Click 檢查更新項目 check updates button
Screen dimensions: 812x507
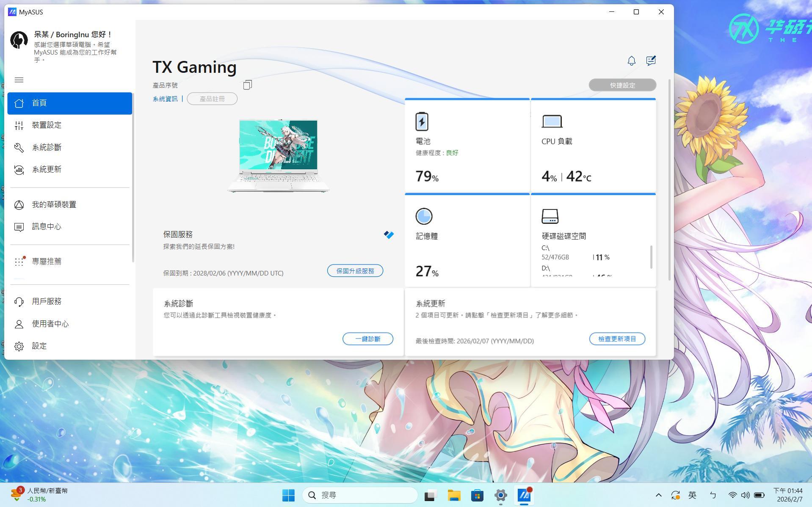617,339
